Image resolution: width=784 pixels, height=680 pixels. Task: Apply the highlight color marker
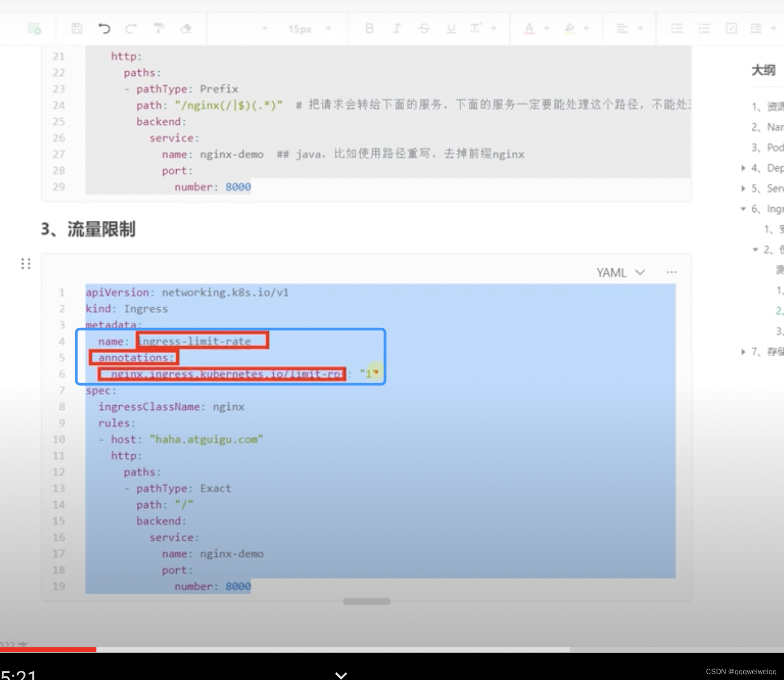[569, 29]
